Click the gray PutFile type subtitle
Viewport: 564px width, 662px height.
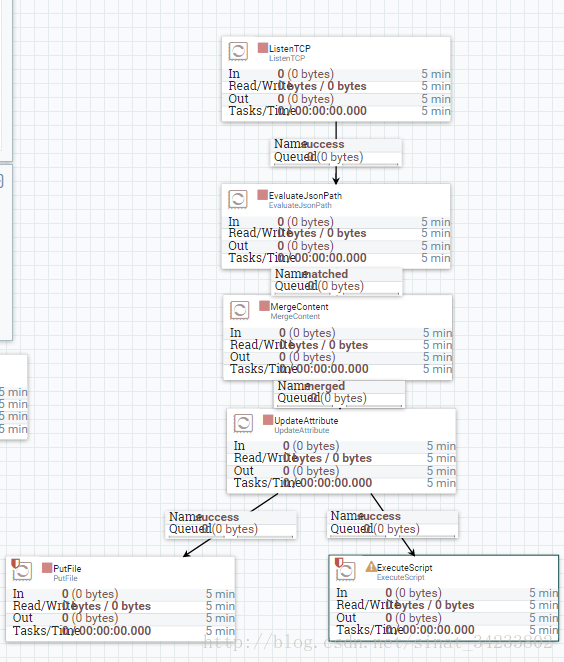pos(65,578)
